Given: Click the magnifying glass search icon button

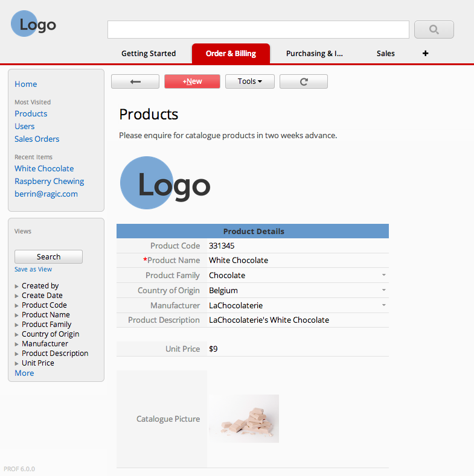Looking at the screenshot, I should [x=434, y=30].
